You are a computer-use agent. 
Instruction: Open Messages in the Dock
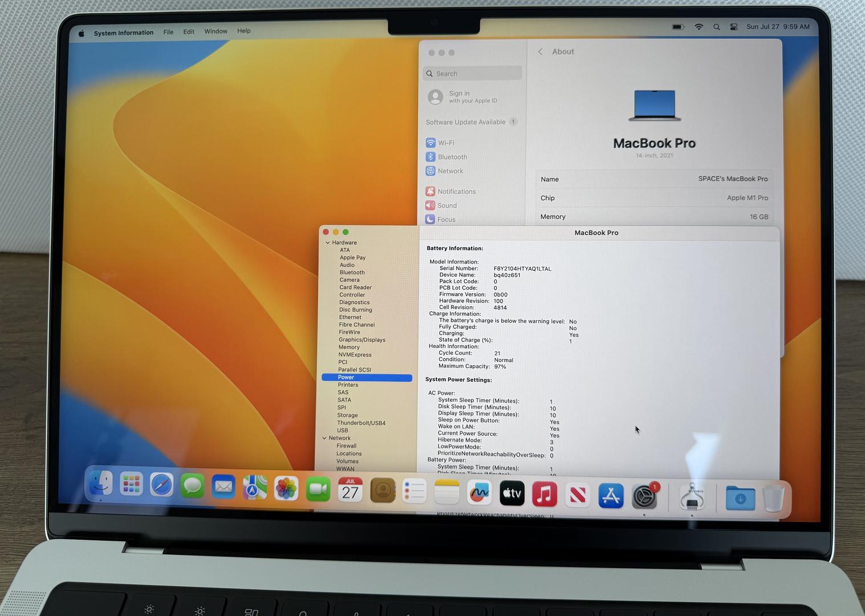[x=193, y=487]
